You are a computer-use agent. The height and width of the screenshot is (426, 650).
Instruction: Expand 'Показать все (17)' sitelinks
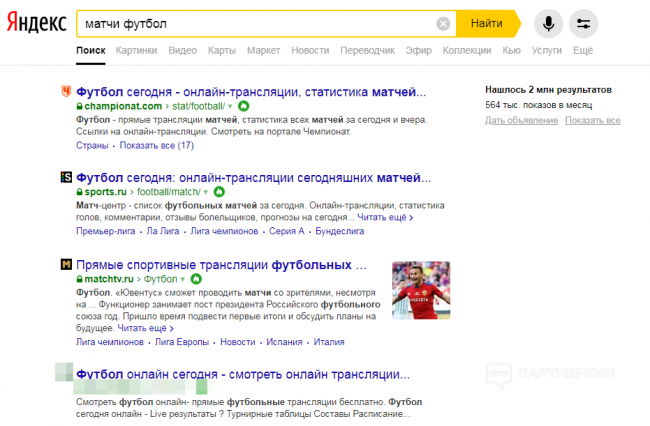pyautogui.click(x=156, y=145)
